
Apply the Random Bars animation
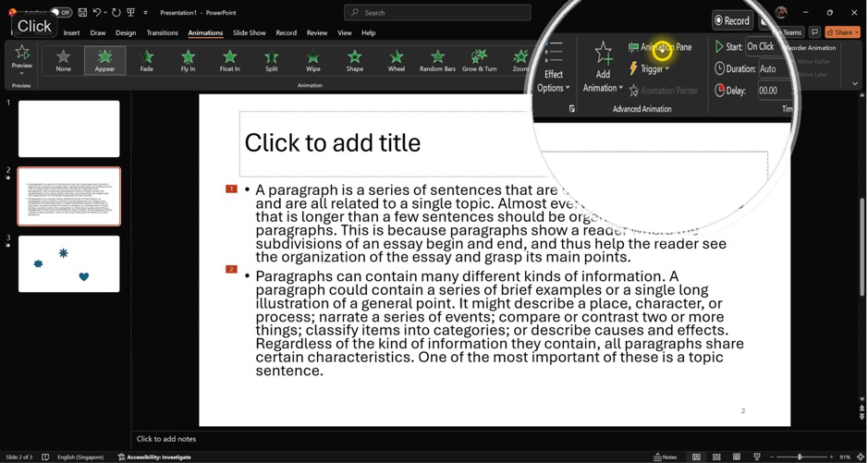tap(438, 60)
